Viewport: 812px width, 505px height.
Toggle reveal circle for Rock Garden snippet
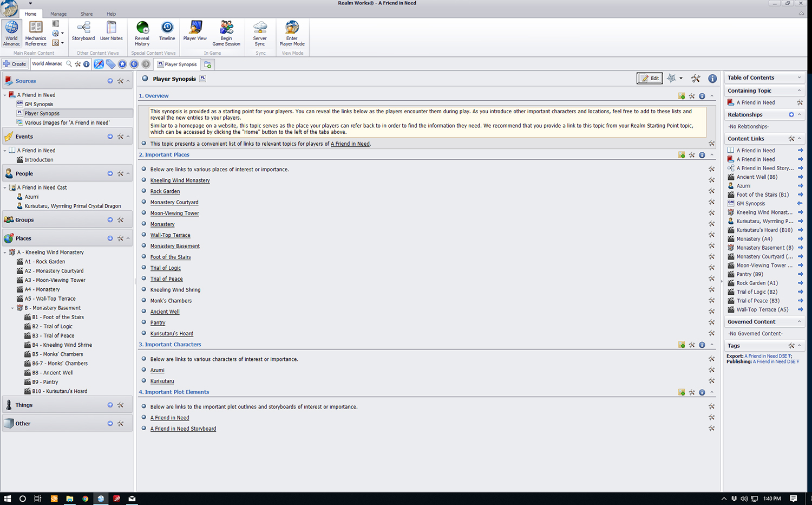pos(144,191)
